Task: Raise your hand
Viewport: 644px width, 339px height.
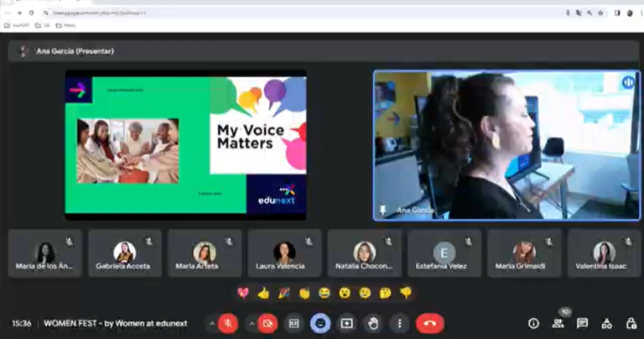Action: coord(373,324)
